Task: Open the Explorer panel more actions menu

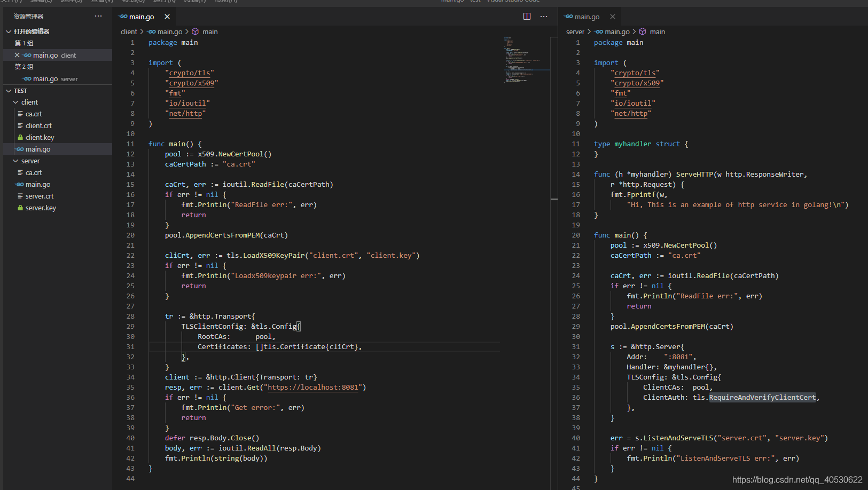Action: point(98,16)
